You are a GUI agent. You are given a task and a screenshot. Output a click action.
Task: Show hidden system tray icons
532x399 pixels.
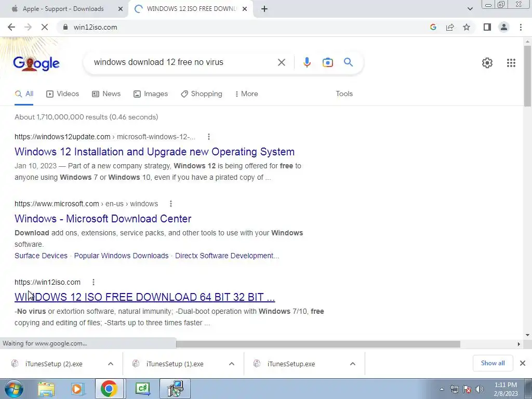[x=442, y=389]
